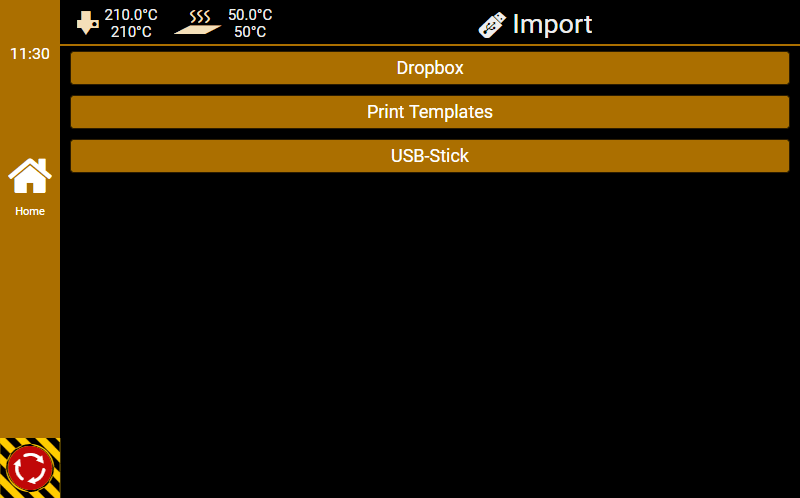Click the empty orange sidebar below Home
This screenshot has height=498, width=800.
[x=30, y=330]
